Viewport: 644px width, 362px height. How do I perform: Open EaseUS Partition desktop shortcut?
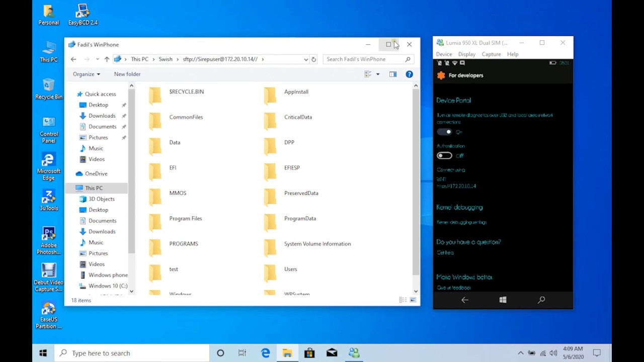pos(49,315)
